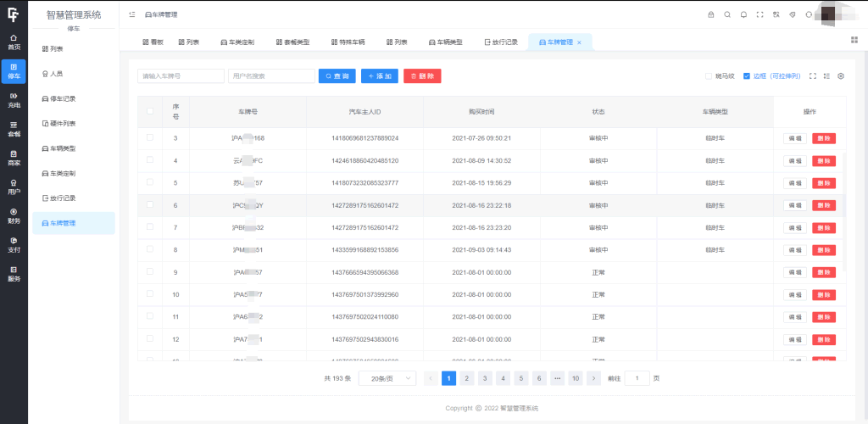Screen dimensions: 868x424
Task: Click the blue 查询 search button
Action: pyautogui.click(x=337, y=76)
